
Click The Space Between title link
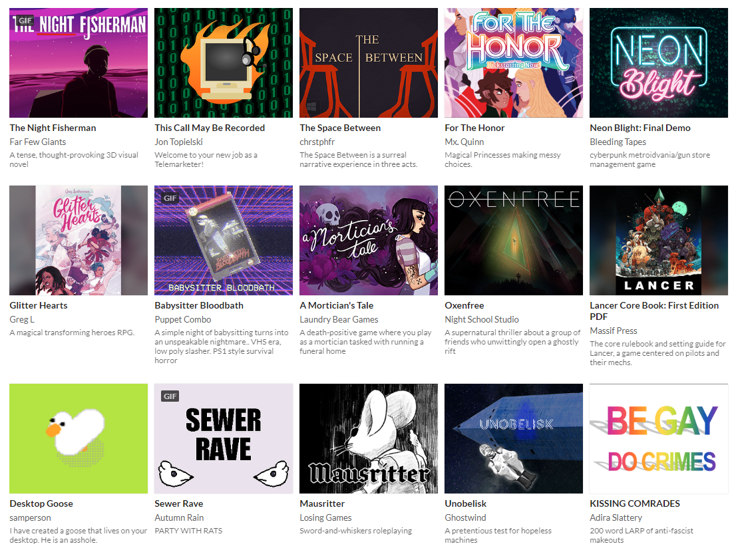point(340,128)
